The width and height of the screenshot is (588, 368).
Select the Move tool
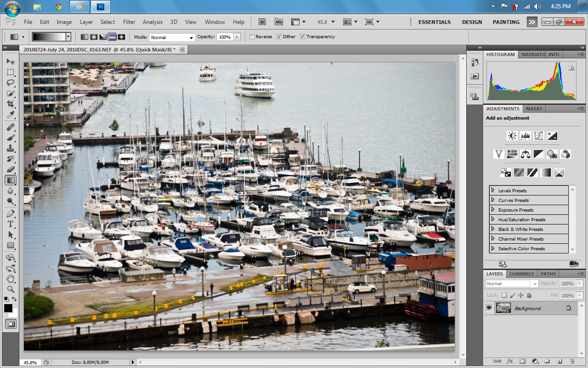(11, 62)
